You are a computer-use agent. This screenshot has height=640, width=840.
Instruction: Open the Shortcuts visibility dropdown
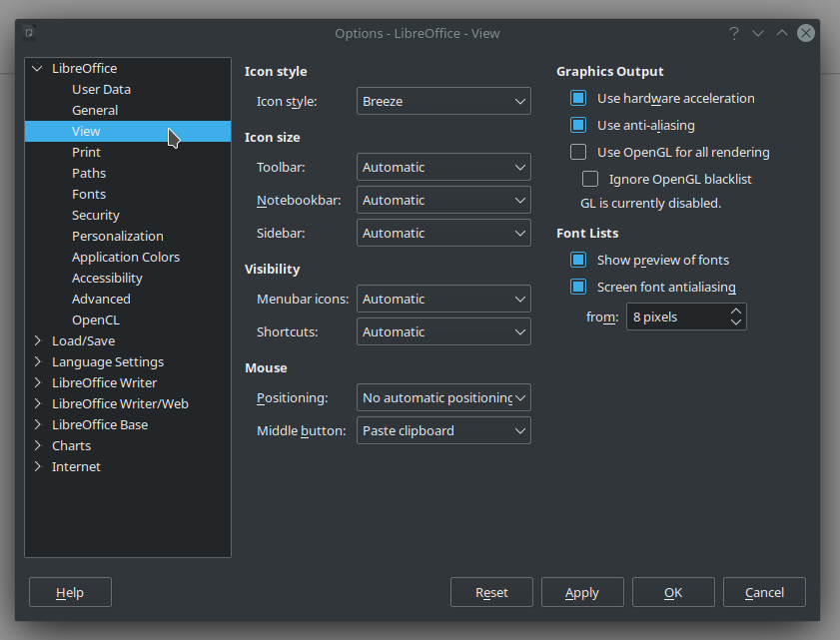[443, 331]
